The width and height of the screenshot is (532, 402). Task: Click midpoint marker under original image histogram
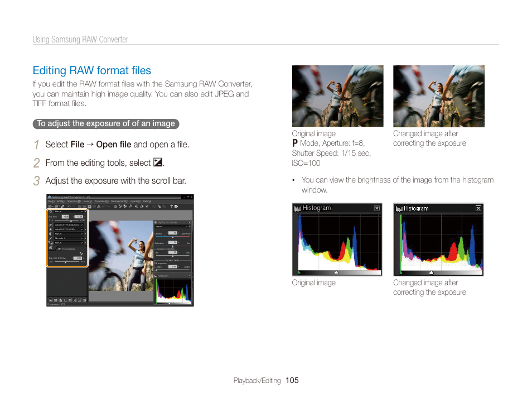tap(336, 272)
